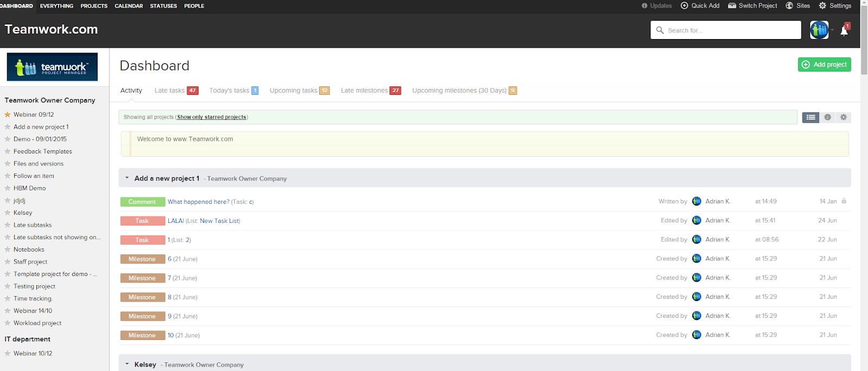Go to Everything in top menu
The width and height of the screenshot is (868, 371).
(x=56, y=6)
